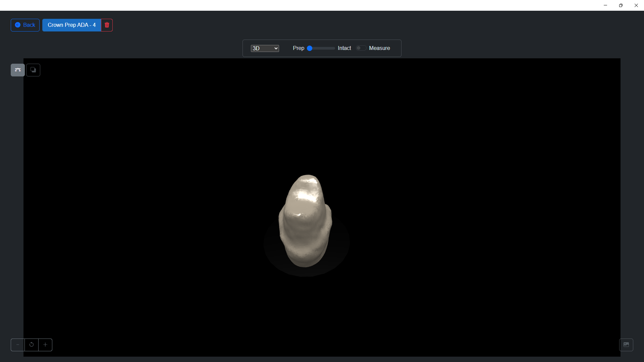Minimize the application window
The width and height of the screenshot is (644, 362).
[605, 5]
